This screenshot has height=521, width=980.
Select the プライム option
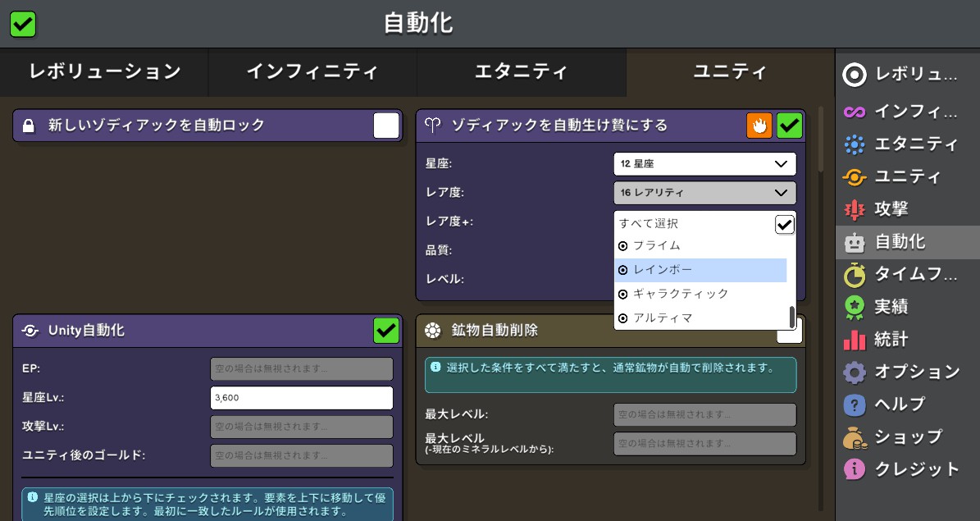(x=700, y=246)
